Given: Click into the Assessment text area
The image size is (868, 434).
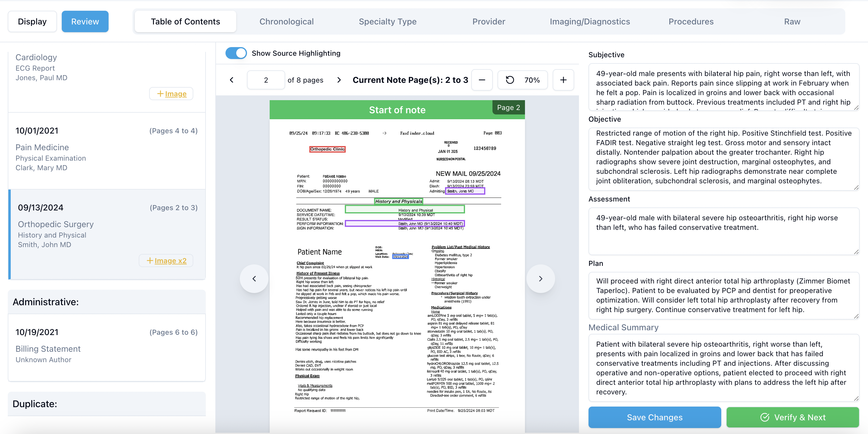Looking at the screenshot, I should point(723,231).
